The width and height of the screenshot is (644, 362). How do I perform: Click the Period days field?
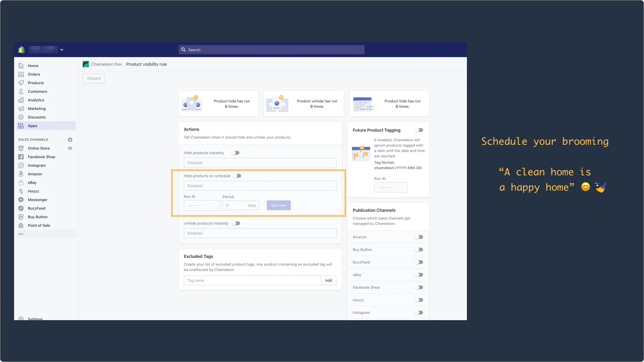pos(241,206)
